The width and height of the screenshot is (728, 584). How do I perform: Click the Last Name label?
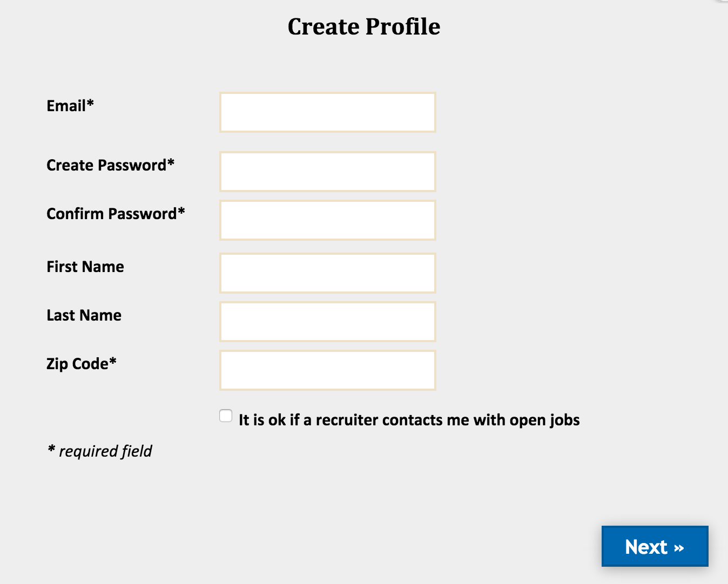pyautogui.click(x=84, y=315)
